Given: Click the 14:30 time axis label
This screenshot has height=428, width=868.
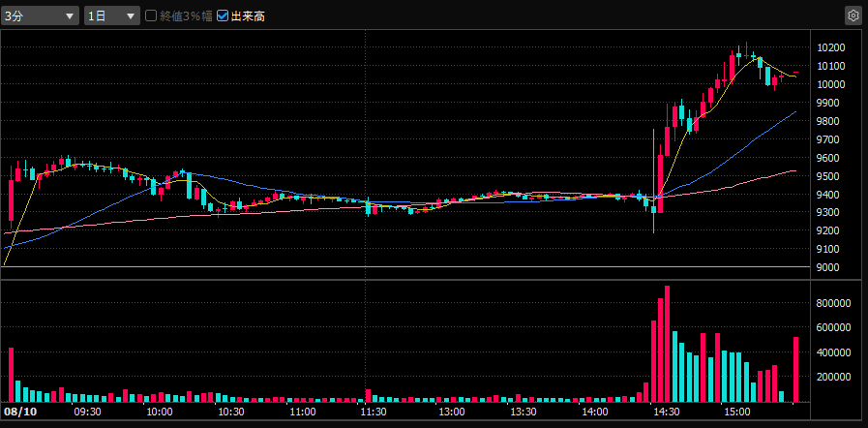Looking at the screenshot, I should [x=666, y=412].
